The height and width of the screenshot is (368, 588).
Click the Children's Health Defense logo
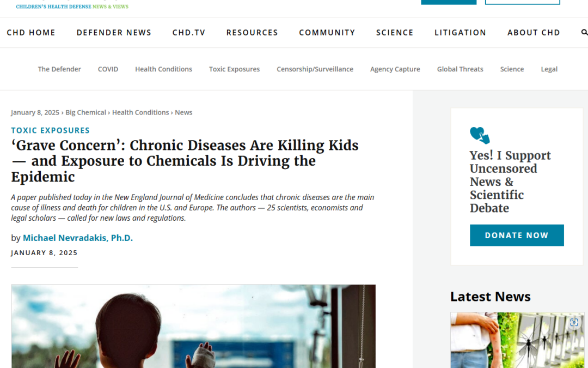point(71,6)
